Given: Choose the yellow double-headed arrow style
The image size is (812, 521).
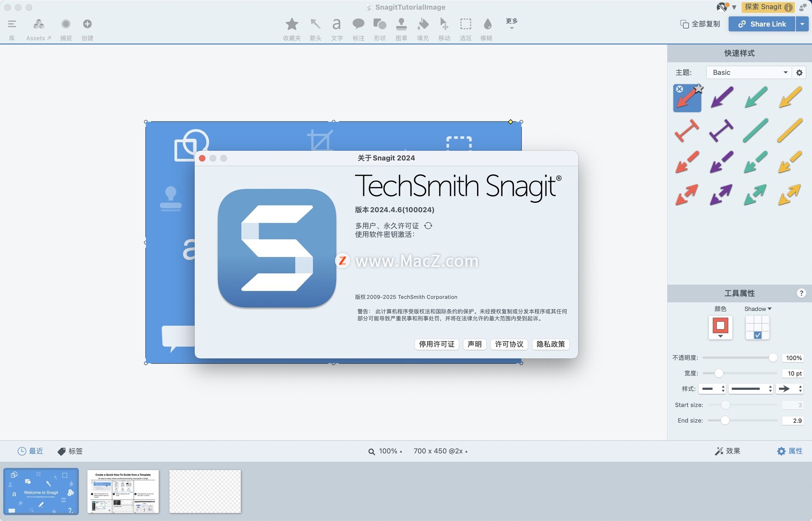Looking at the screenshot, I should (790, 195).
